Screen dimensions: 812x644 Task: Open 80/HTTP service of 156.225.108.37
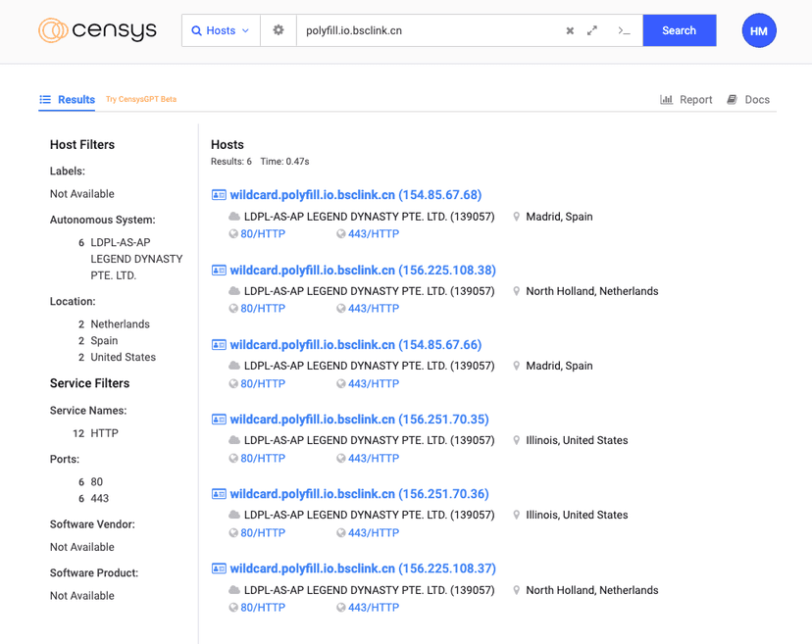(x=263, y=608)
